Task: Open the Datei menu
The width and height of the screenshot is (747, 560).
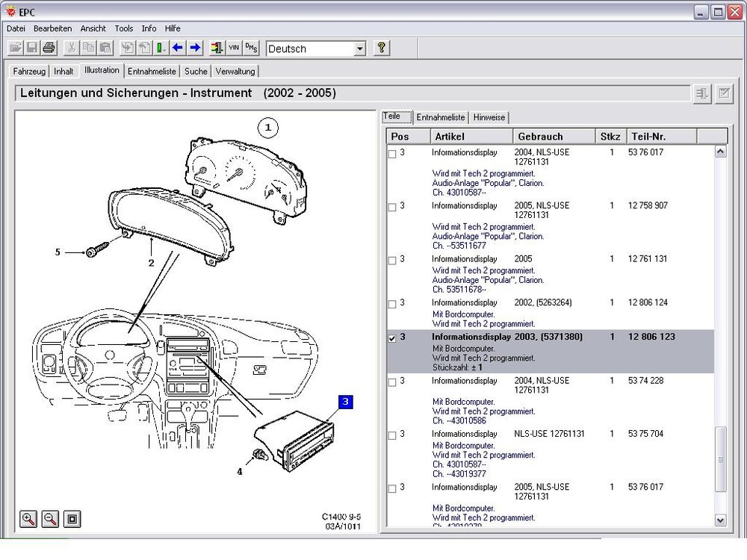Action: pyautogui.click(x=16, y=28)
